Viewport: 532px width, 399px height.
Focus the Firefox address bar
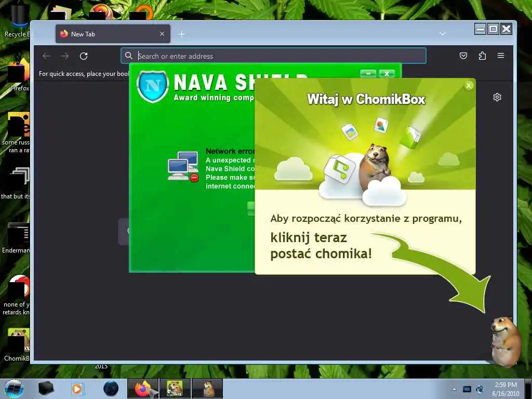(273, 56)
